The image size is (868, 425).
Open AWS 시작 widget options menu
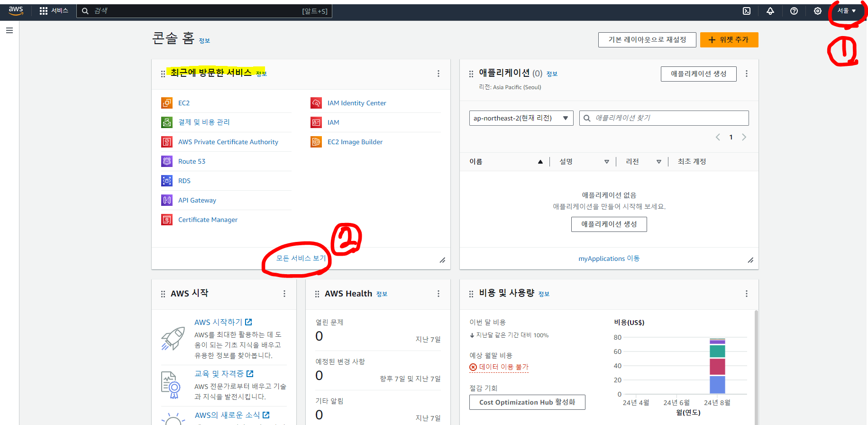pyautogui.click(x=284, y=294)
